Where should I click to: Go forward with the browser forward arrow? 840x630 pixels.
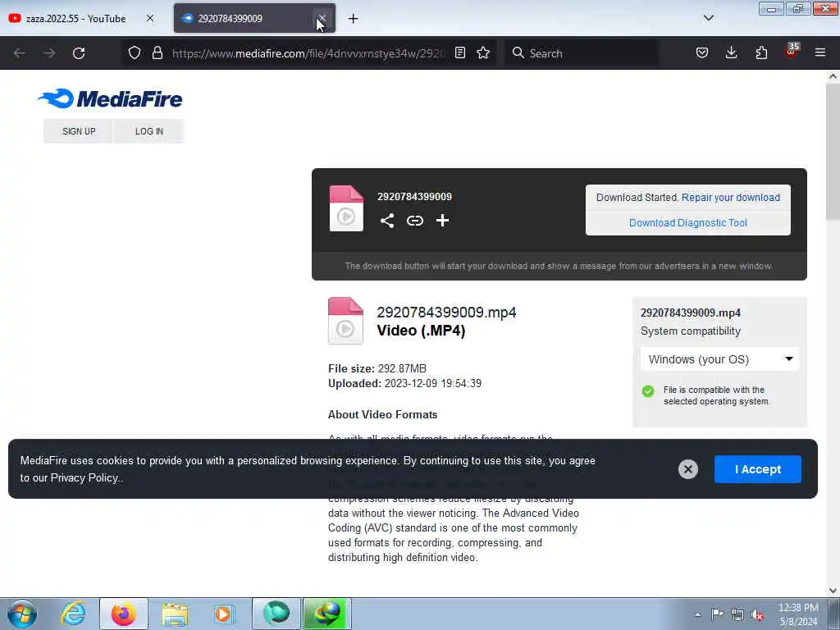click(48, 53)
